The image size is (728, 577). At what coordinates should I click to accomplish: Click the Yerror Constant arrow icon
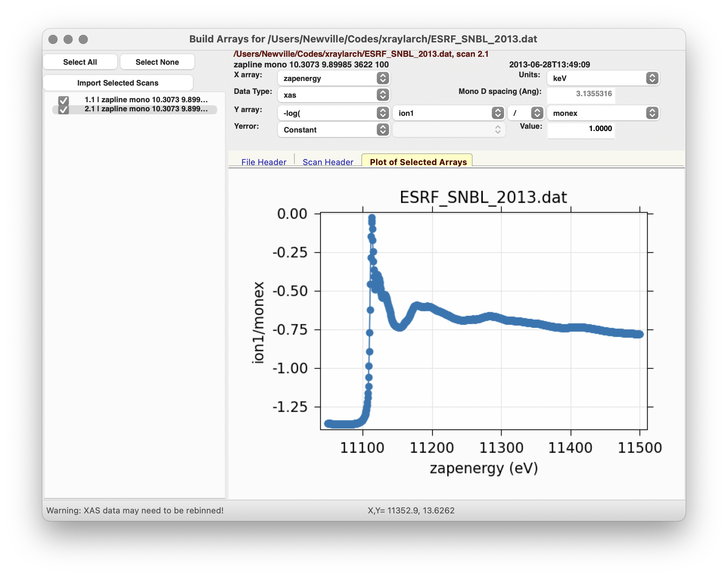tap(383, 130)
